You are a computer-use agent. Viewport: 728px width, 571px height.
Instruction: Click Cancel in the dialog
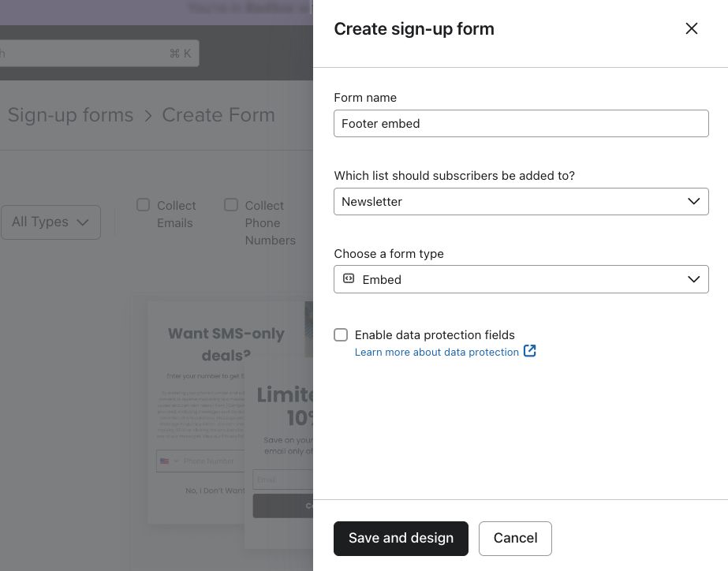tap(515, 538)
